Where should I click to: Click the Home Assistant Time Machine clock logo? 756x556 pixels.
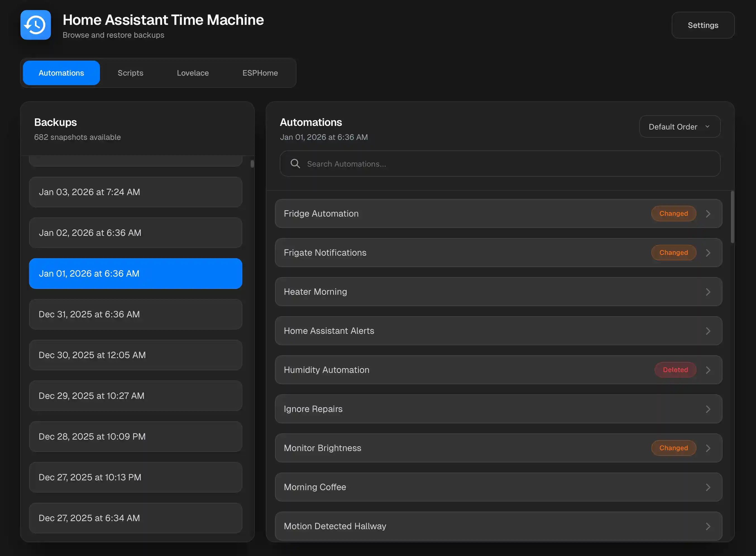[35, 25]
